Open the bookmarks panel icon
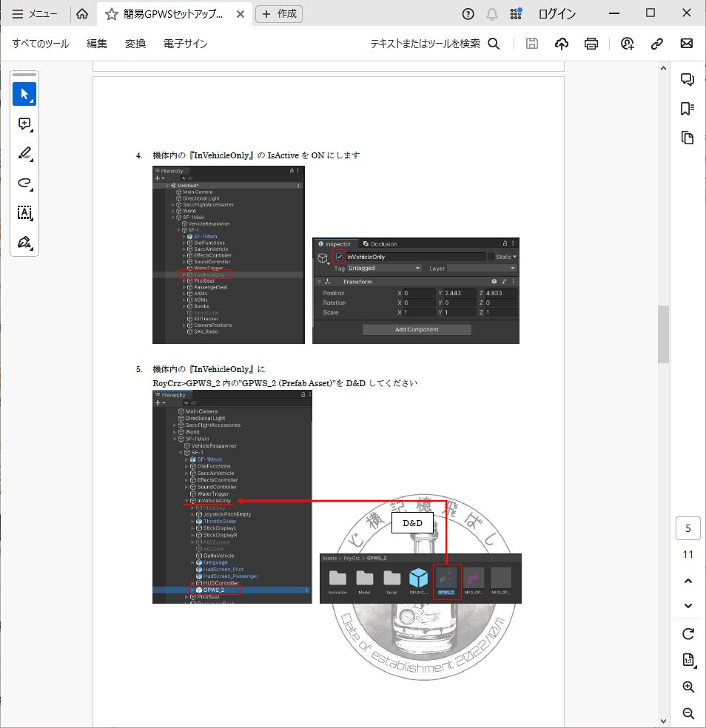 pos(687,109)
